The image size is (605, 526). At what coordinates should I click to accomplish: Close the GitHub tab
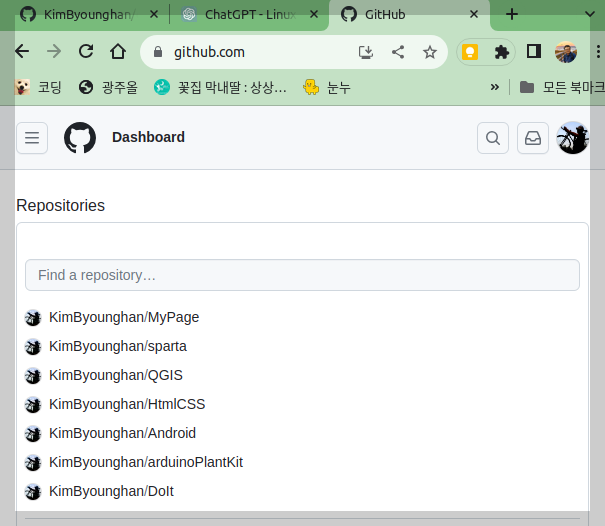tap(474, 15)
